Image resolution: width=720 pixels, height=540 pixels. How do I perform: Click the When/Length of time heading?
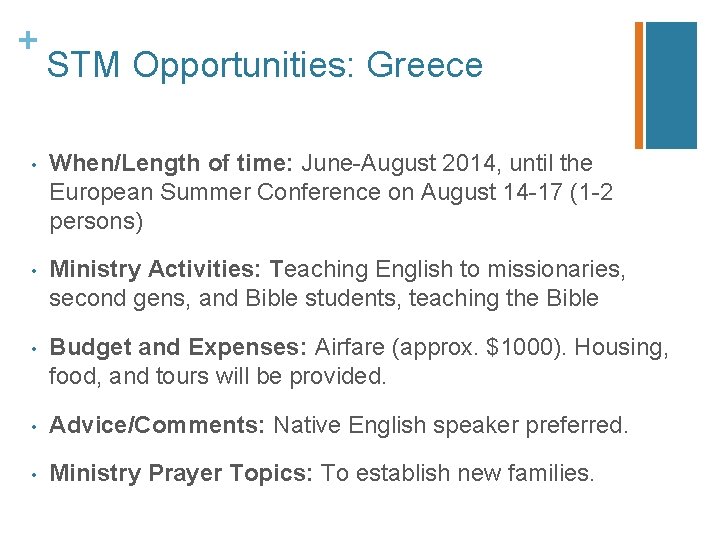point(171,163)
